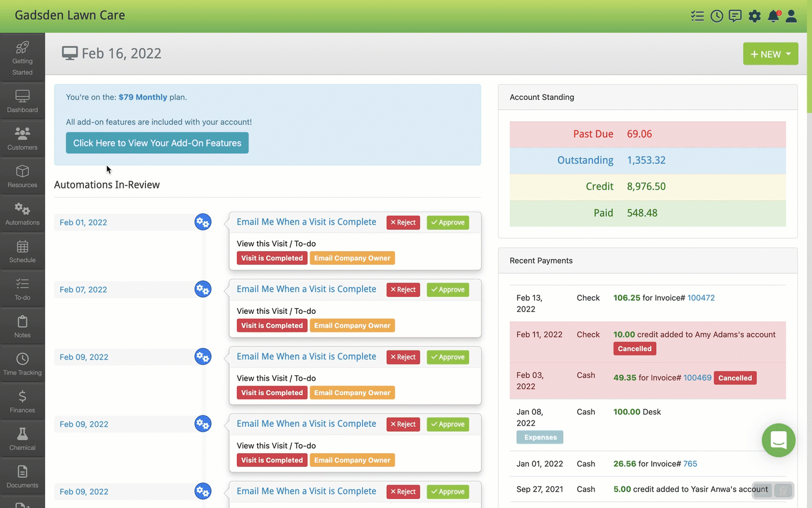
Task: Open the Schedule calendar
Action: point(23,251)
